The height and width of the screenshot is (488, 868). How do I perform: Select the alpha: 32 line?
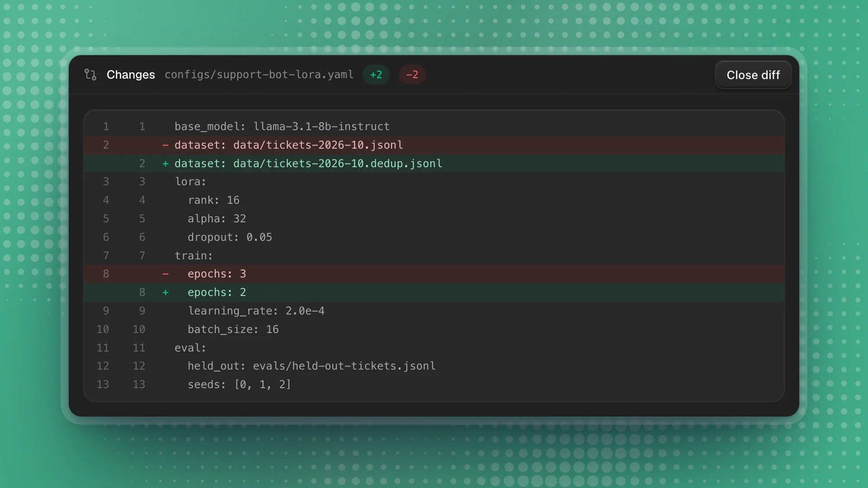434,219
